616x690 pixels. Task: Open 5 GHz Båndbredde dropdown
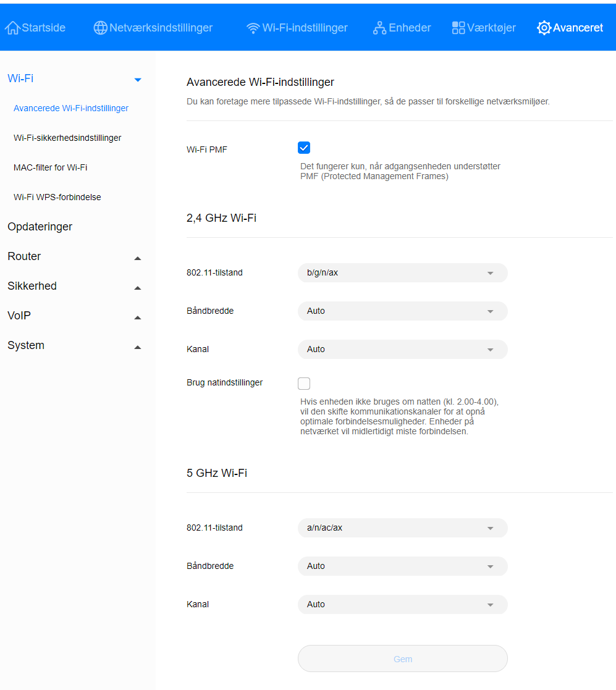(403, 566)
